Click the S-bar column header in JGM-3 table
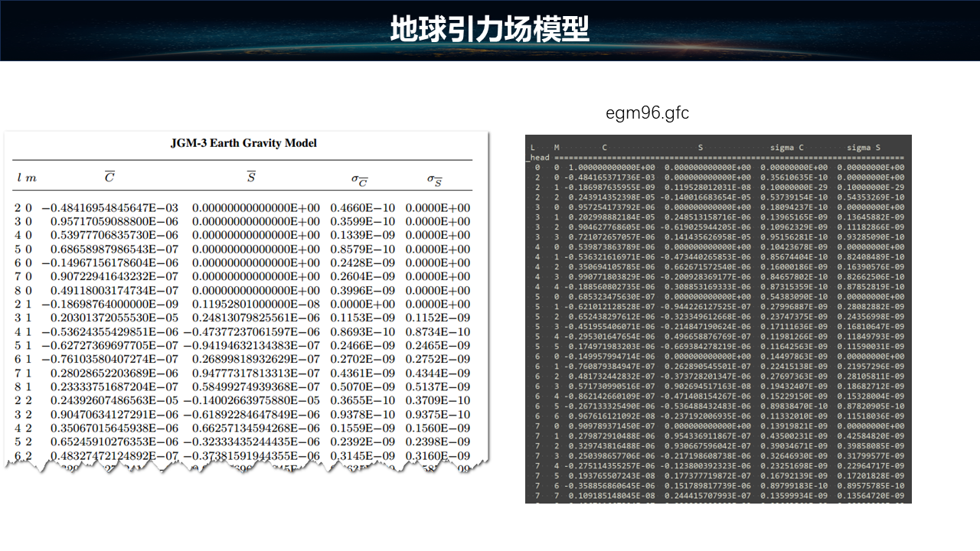Screen dimensions: 980x551 point(250,178)
